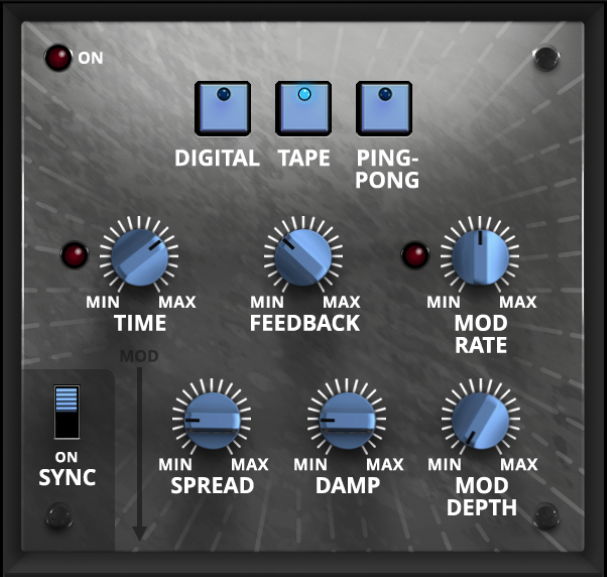Click the MAX label of the FEEDBACK knob
607x577 pixels.
pyautogui.click(x=341, y=302)
